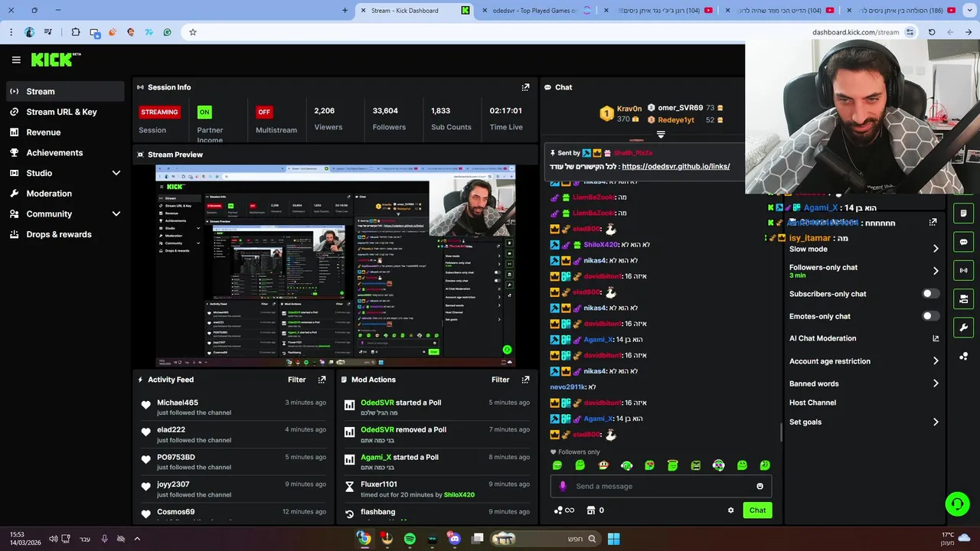Expand Followers-only chat options
This screenshot has width=980, height=551.
[936, 271]
